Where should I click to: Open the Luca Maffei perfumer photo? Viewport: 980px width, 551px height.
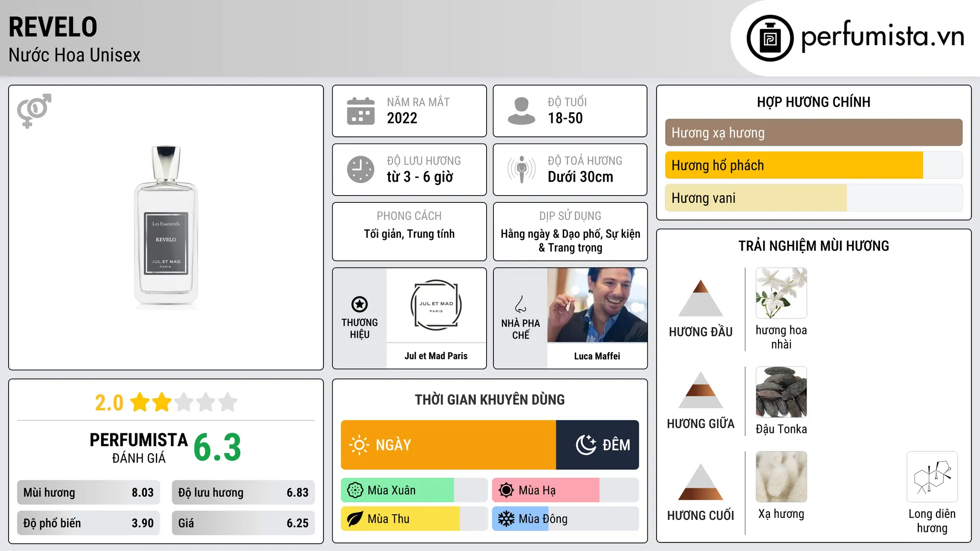(597, 305)
